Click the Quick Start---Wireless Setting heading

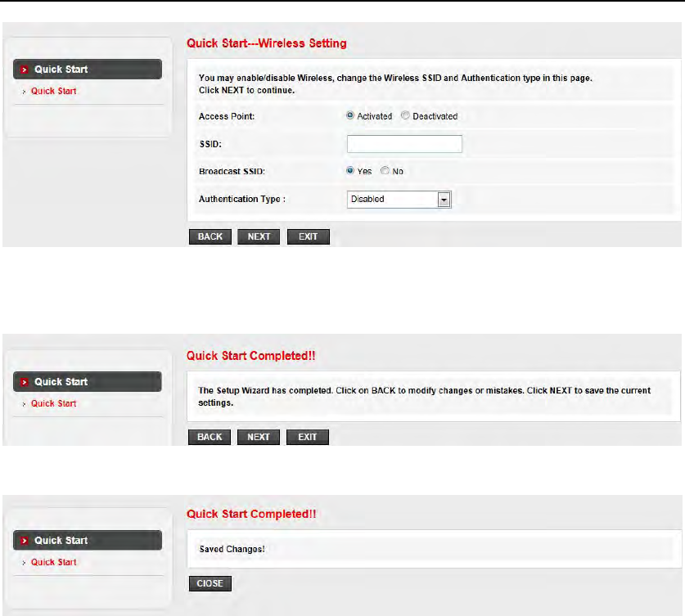267,43
